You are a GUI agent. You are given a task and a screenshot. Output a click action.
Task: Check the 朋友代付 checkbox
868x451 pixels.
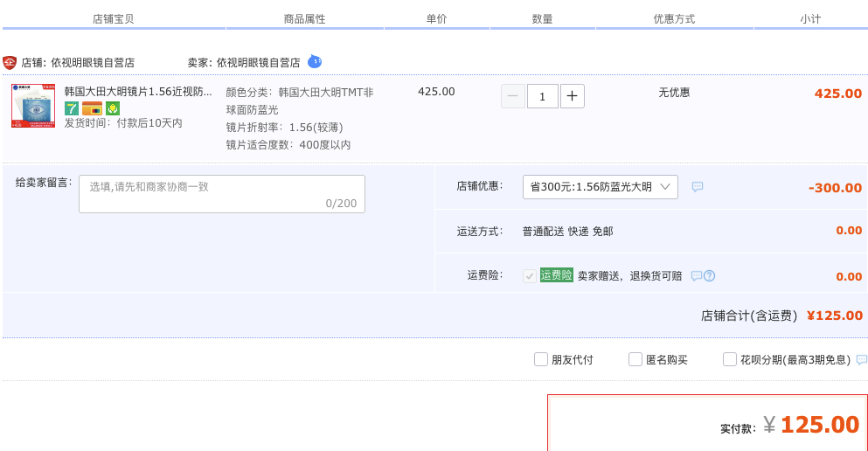pyautogui.click(x=541, y=360)
